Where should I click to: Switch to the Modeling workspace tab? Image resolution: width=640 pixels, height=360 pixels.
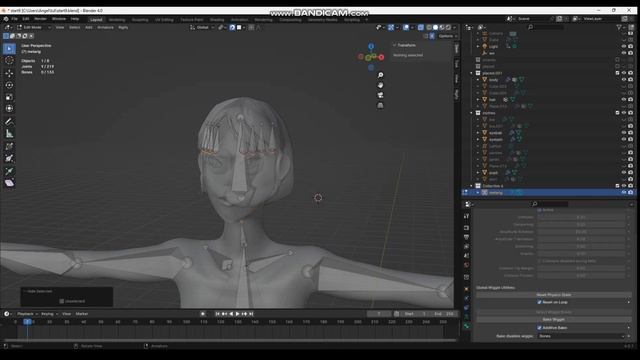117,20
